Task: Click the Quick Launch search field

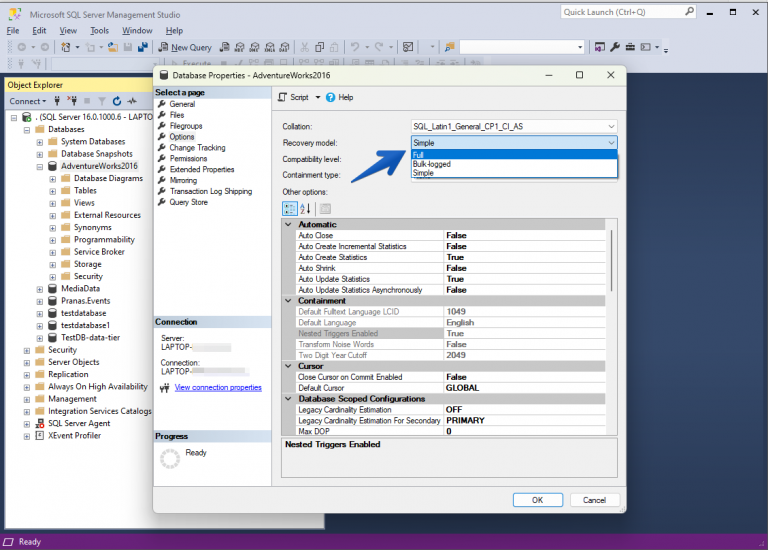Action: coord(622,12)
